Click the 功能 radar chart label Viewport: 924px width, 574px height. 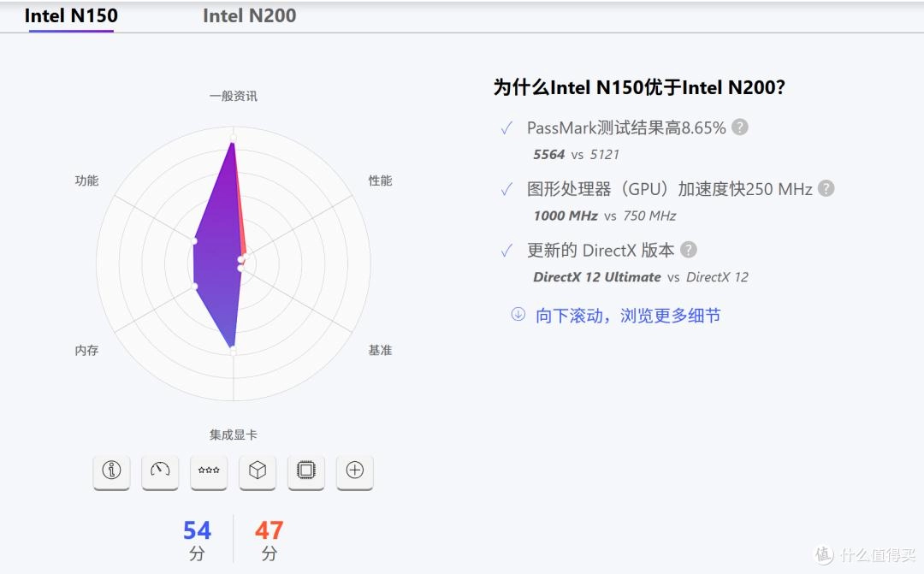[86, 180]
